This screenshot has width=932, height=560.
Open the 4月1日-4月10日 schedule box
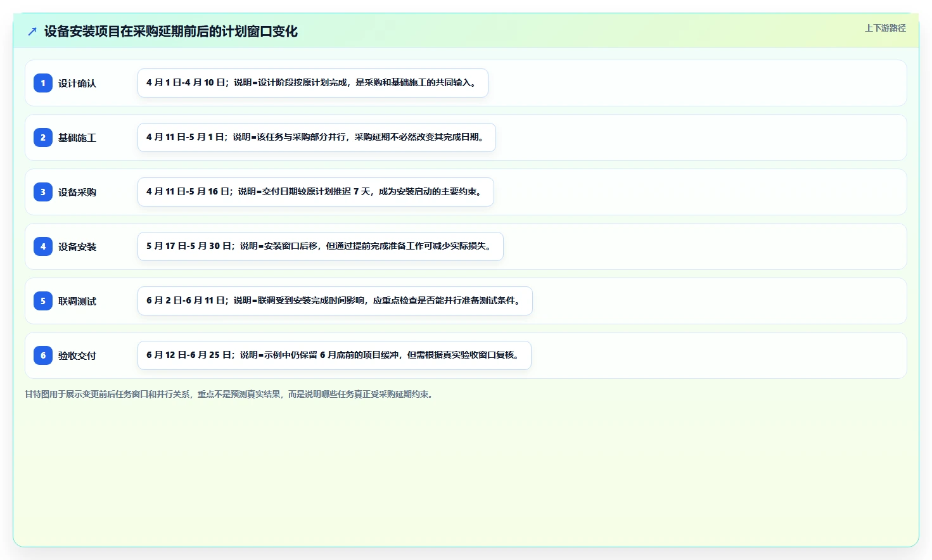pos(313,83)
